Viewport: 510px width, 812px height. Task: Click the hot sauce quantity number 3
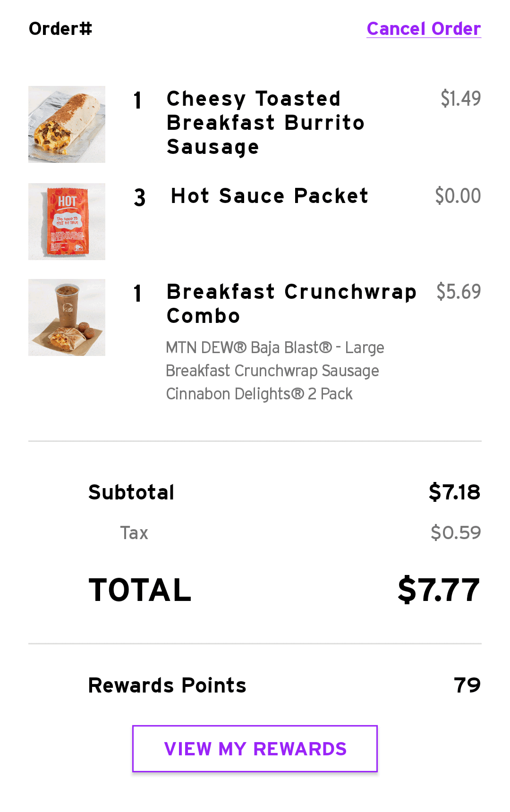[139, 197]
